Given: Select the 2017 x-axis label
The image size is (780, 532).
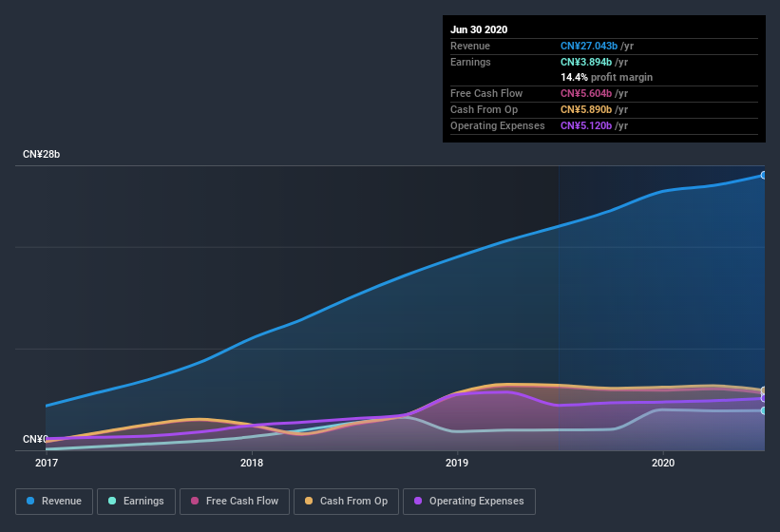Looking at the screenshot, I should click(47, 463).
